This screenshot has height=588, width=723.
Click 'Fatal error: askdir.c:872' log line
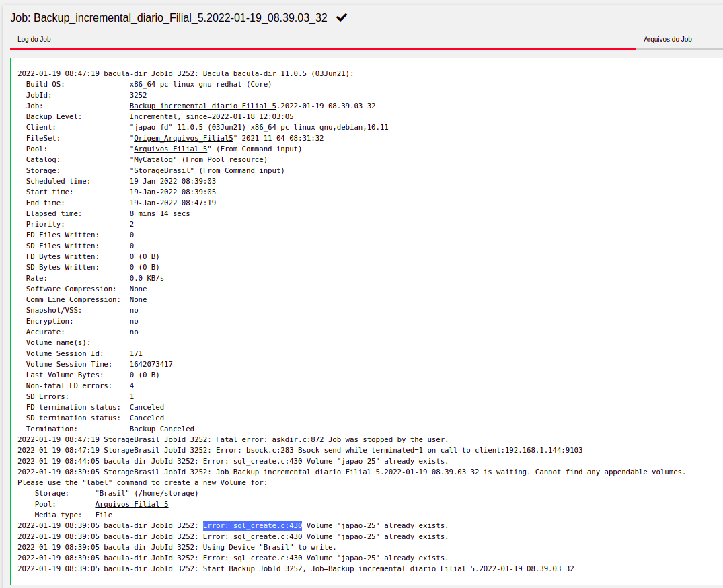[x=233, y=439]
